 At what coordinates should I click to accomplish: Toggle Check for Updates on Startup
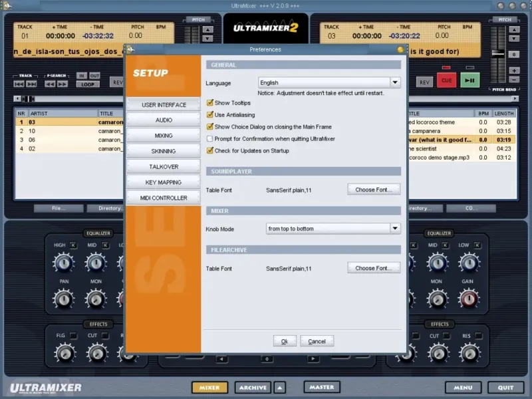[210, 151]
